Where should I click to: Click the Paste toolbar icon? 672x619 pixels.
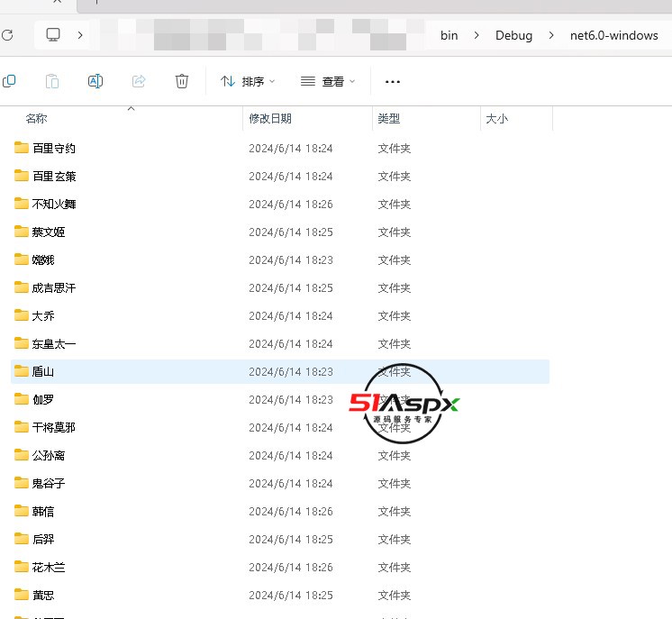(x=52, y=81)
